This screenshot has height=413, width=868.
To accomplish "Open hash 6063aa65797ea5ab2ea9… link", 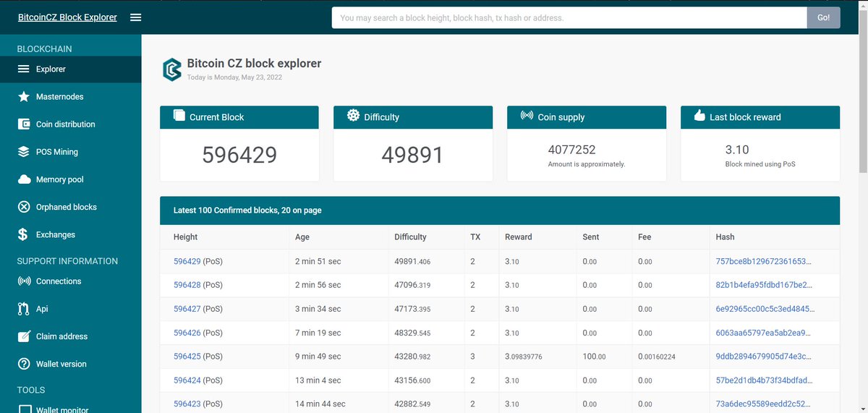I will (x=763, y=333).
